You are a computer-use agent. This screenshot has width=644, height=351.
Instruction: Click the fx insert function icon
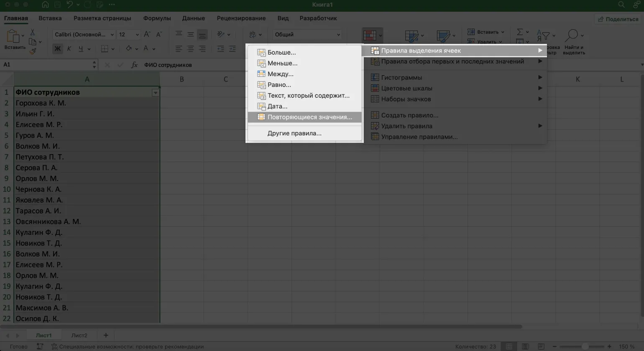pyautogui.click(x=134, y=65)
